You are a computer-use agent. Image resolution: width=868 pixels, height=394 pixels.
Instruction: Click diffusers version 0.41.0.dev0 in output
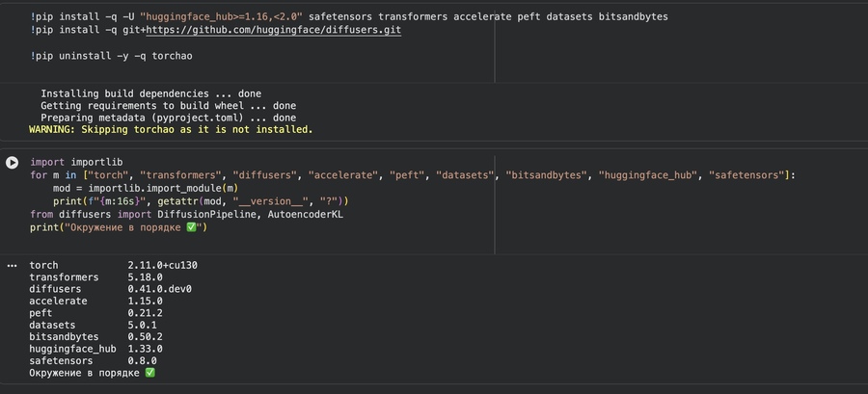(159, 289)
